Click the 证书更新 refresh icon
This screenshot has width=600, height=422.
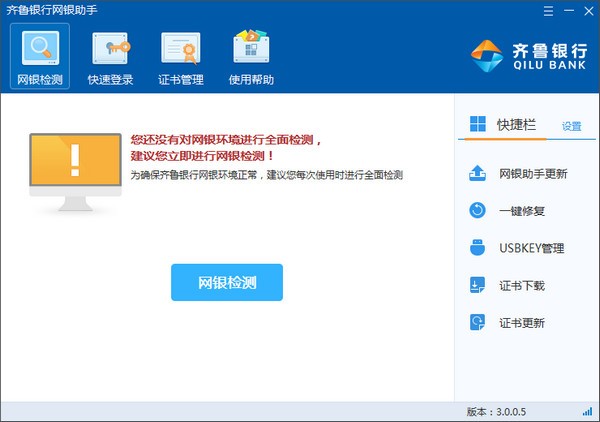pyautogui.click(x=477, y=322)
